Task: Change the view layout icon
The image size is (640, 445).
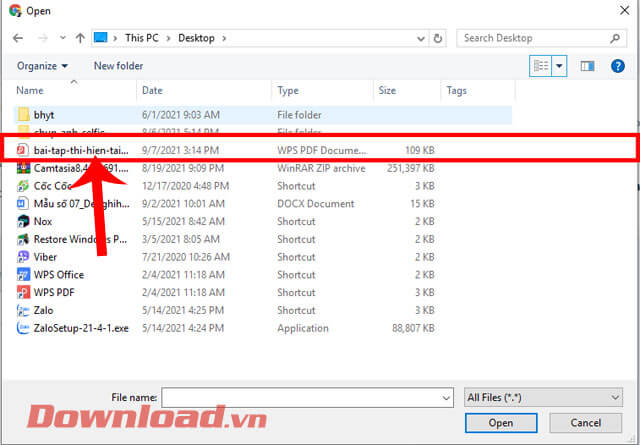Action: [541, 66]
